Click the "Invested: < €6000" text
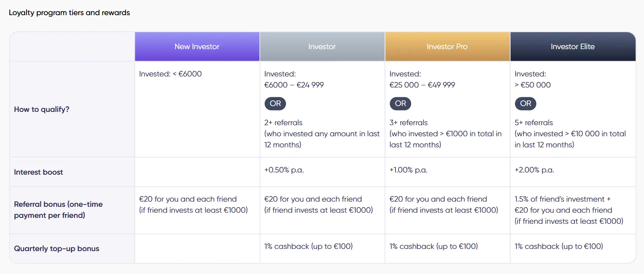This screenshot has width=644, height=274. (170, 74)
